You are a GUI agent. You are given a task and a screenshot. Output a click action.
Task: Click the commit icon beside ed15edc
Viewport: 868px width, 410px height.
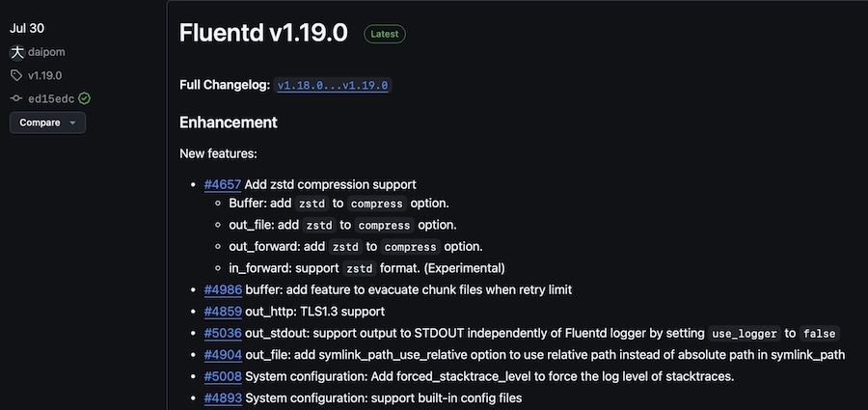tap(16, 98)
